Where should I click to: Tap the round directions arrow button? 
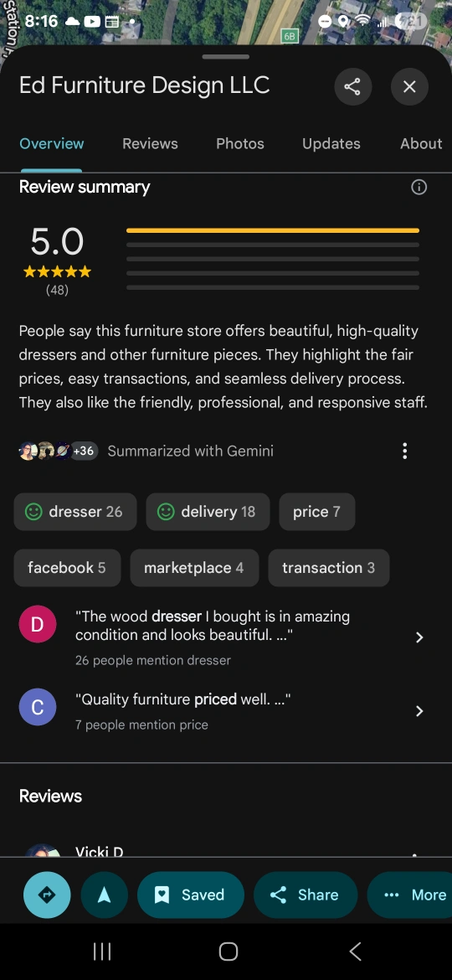point(47,895)
